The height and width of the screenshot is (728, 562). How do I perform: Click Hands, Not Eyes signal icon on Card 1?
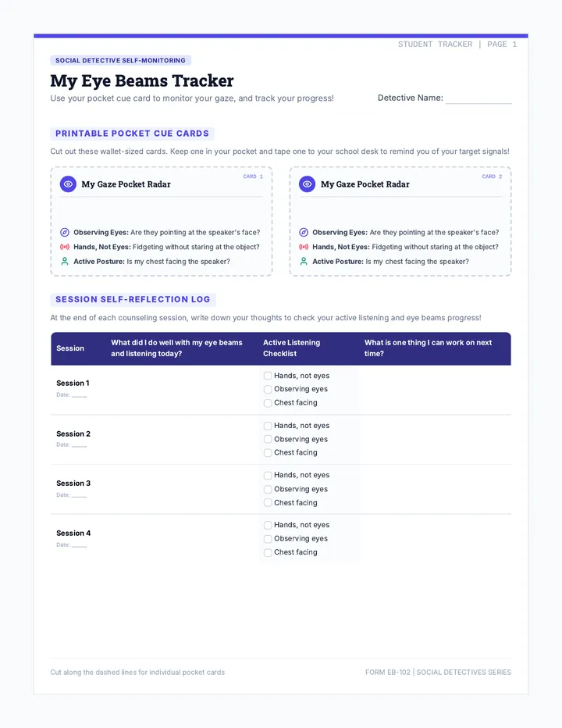tap(65, 247)
